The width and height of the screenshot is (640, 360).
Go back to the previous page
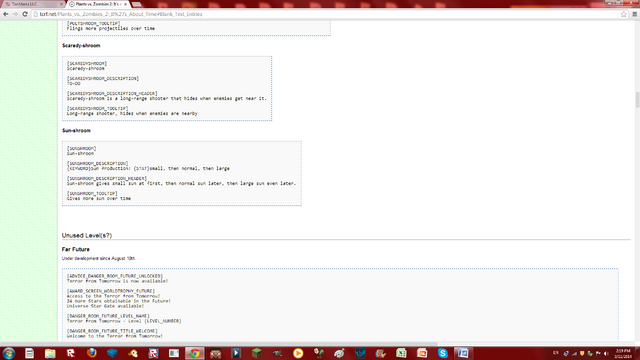pyautogui.click(x=6, y=14)
